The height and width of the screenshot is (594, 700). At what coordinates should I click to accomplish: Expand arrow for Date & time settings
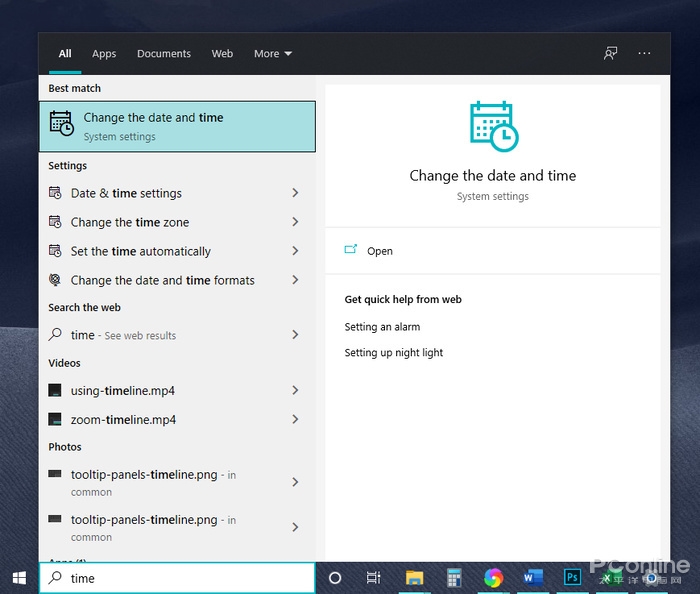pos(295,193)
